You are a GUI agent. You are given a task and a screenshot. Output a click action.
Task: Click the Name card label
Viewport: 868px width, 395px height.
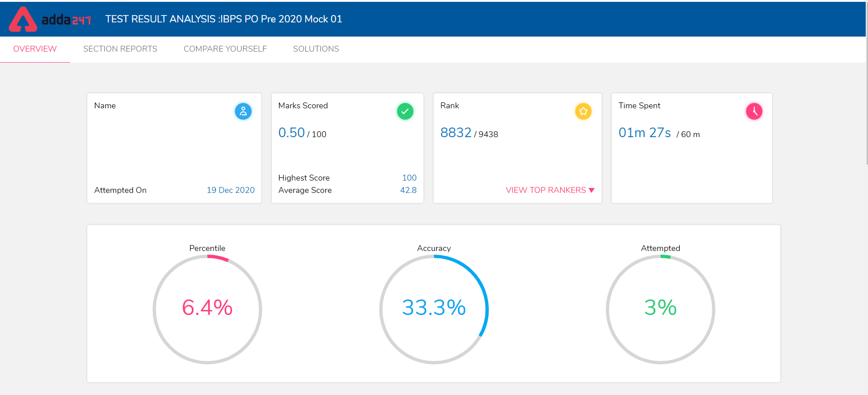(105, 106)
